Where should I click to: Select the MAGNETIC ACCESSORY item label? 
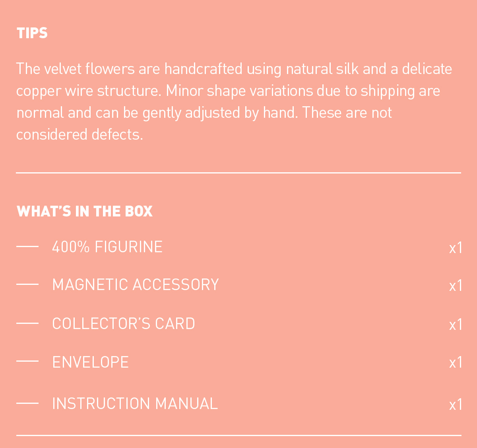coord(136,285)
